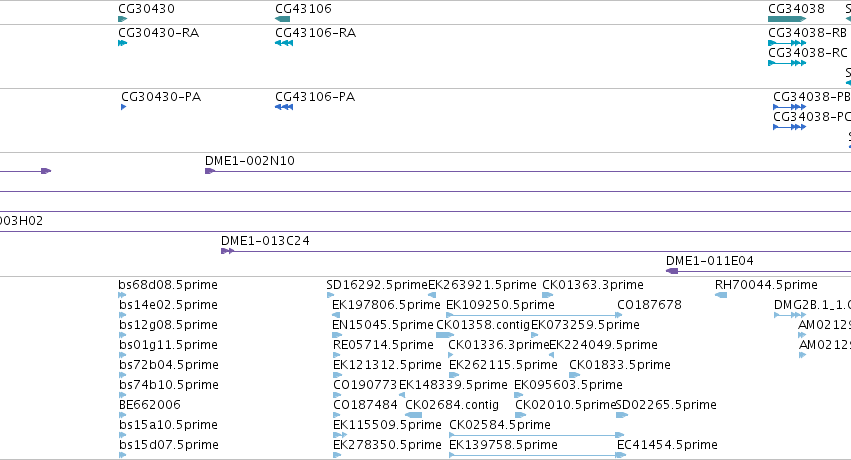The width and height of the screenshot is (851, 460).
Task: Click the CG43106-PA protein arrows
Action: pyautogui.click(x=284, y=107)
